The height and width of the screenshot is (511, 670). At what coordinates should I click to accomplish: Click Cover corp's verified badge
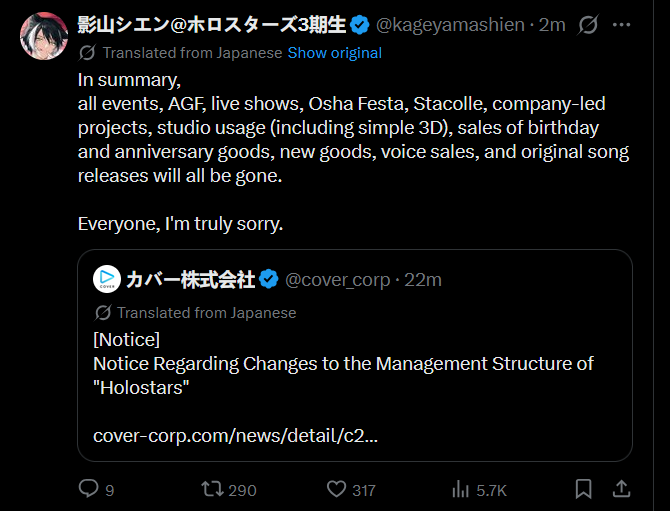click(269, 280)
